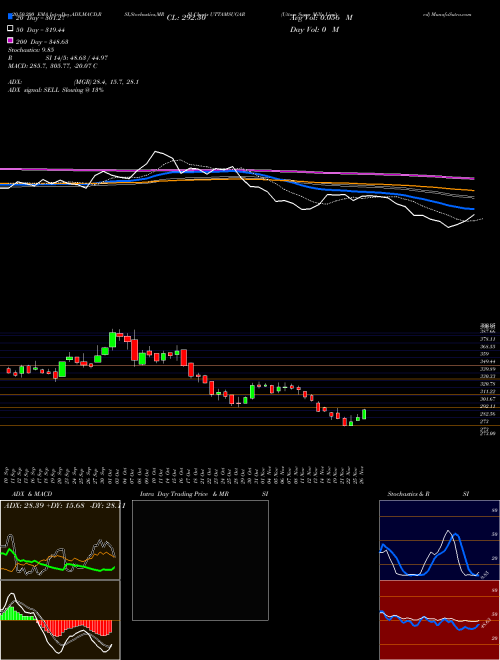Click the magenta 200 Day legend swatch

pos(10,41)
